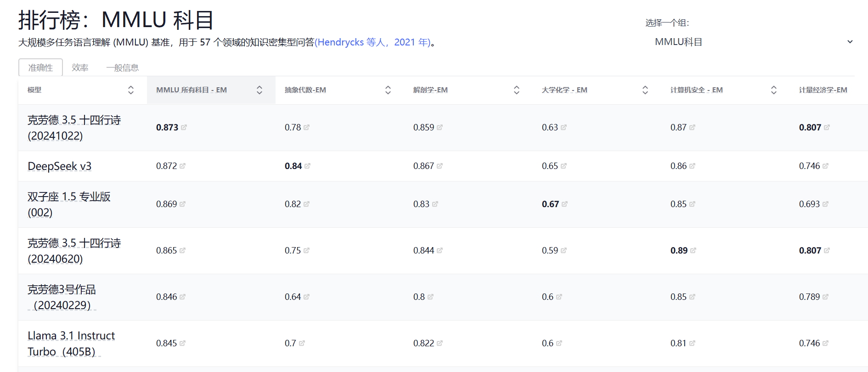Click the 0.65 chemistry score for DeepSeek v3

click(x=550, y=166)
